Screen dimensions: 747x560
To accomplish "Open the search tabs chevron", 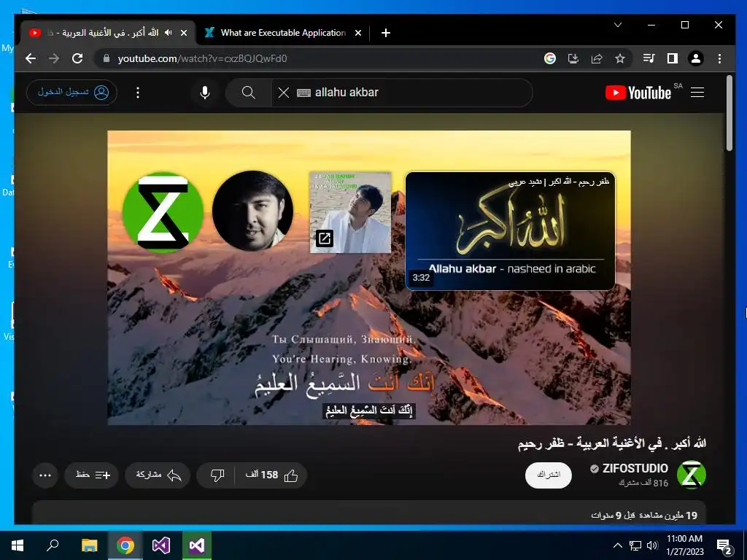I will [618, 25].
